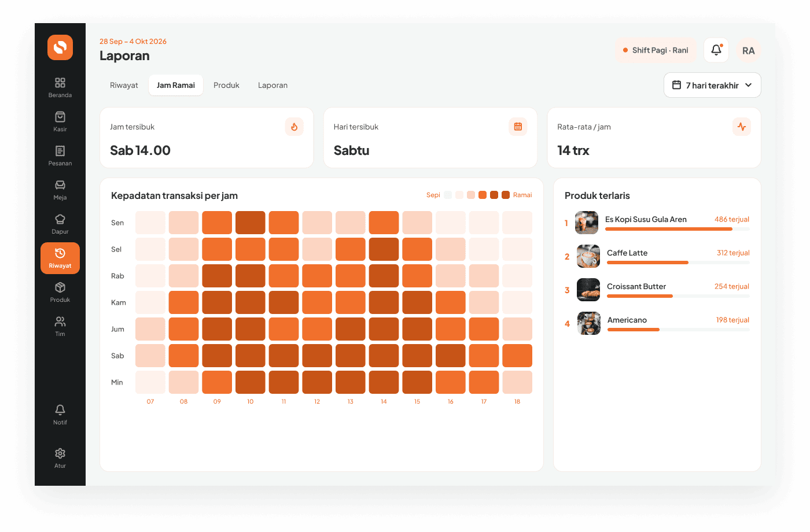Click calendar icon on Hari tersibuk card

518,127
